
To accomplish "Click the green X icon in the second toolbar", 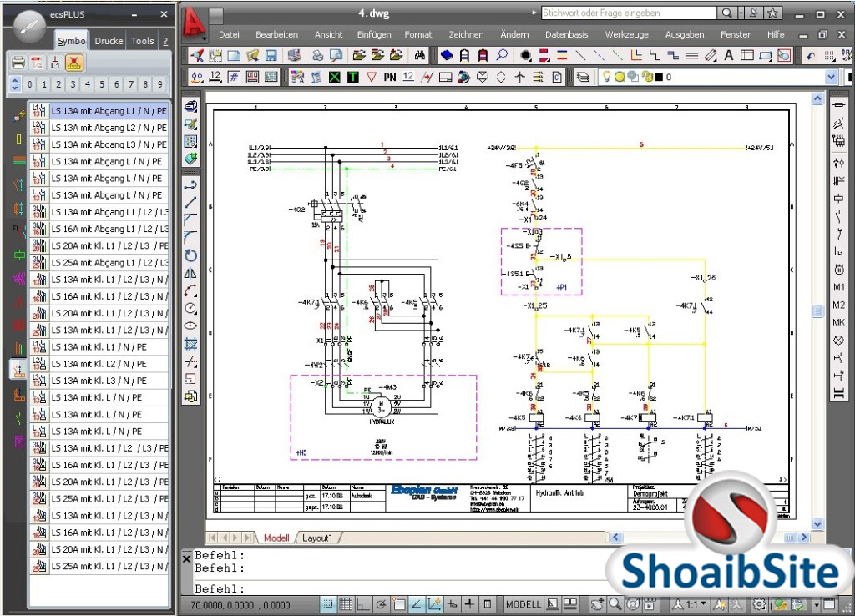I will click(x=334, y=78).
